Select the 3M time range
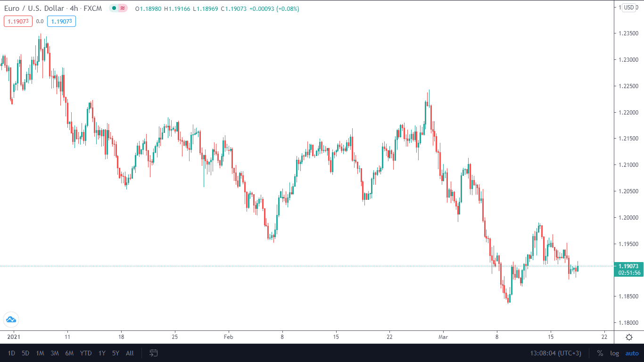This screenshot has width=644, height=362. [x=55, y=353]
